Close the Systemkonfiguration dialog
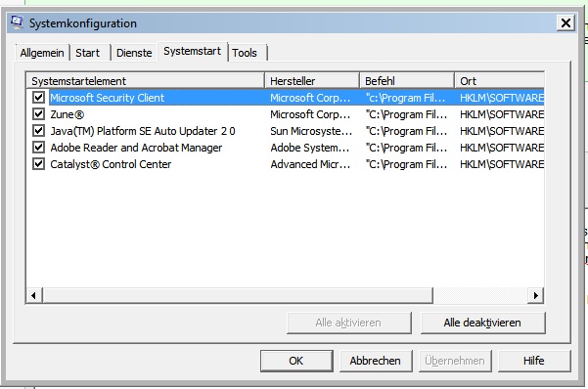Viewport: 588px width, 389px height. pos(565,23)
